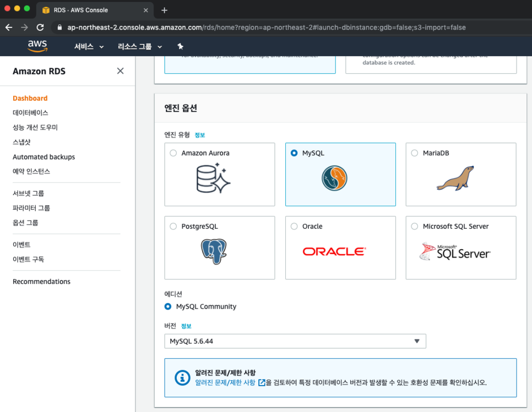Open 스냅샷 in the sidebar
532x412 pixels.
(21, 142)
